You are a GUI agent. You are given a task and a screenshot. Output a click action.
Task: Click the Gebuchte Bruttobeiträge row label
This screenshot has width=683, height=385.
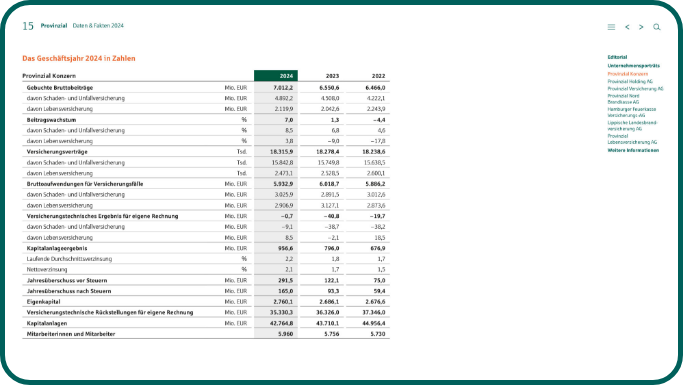click(x=60, y=88)
